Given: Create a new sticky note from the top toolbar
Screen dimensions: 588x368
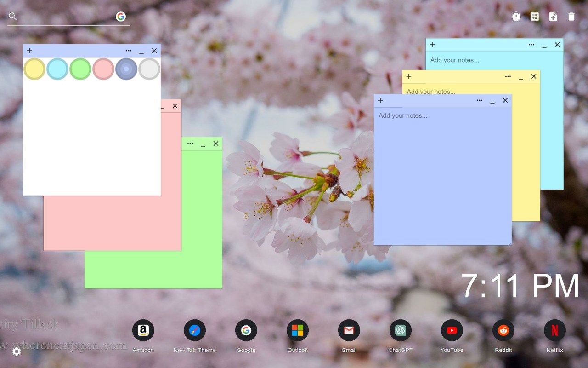Looking at the screenshot, I should (x=553, y=17).
